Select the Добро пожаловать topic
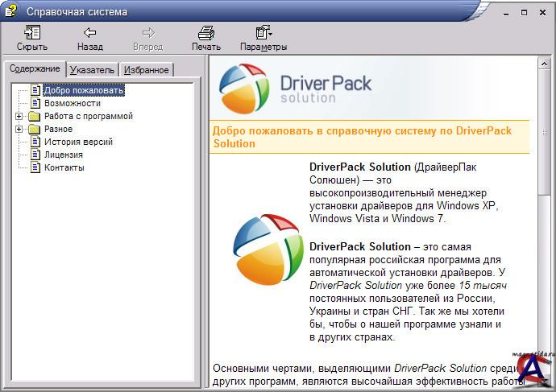556x392 pixels. [84, 90]
